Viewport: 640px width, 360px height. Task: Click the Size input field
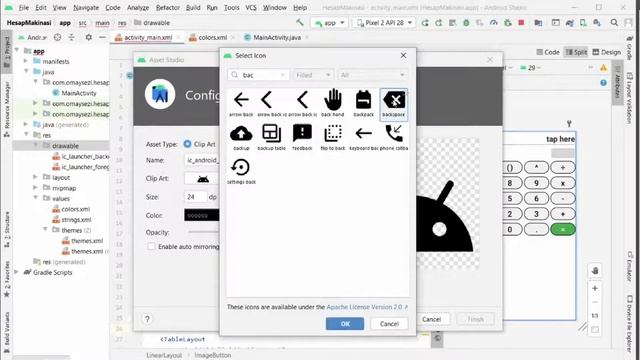click(195, 197)
